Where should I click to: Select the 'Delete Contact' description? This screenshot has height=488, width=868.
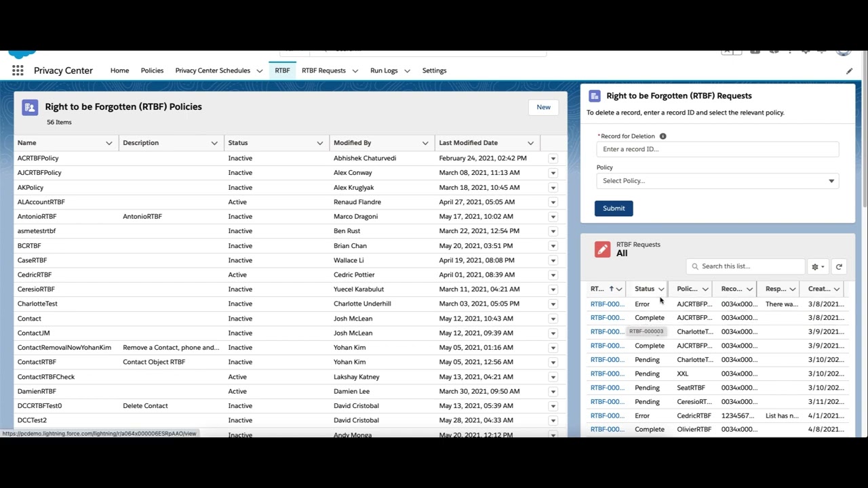(x=145, y=406)
